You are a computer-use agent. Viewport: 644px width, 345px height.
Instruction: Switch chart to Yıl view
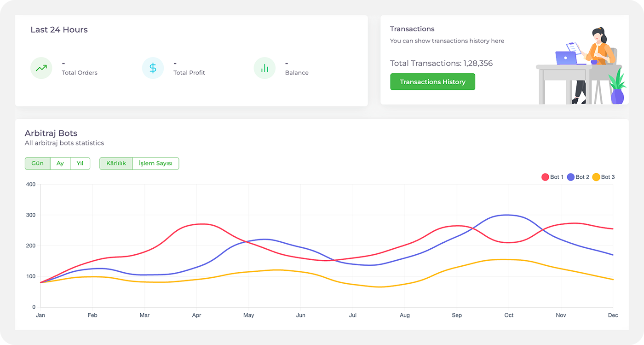pyautogui.click(x=80, y=164)
